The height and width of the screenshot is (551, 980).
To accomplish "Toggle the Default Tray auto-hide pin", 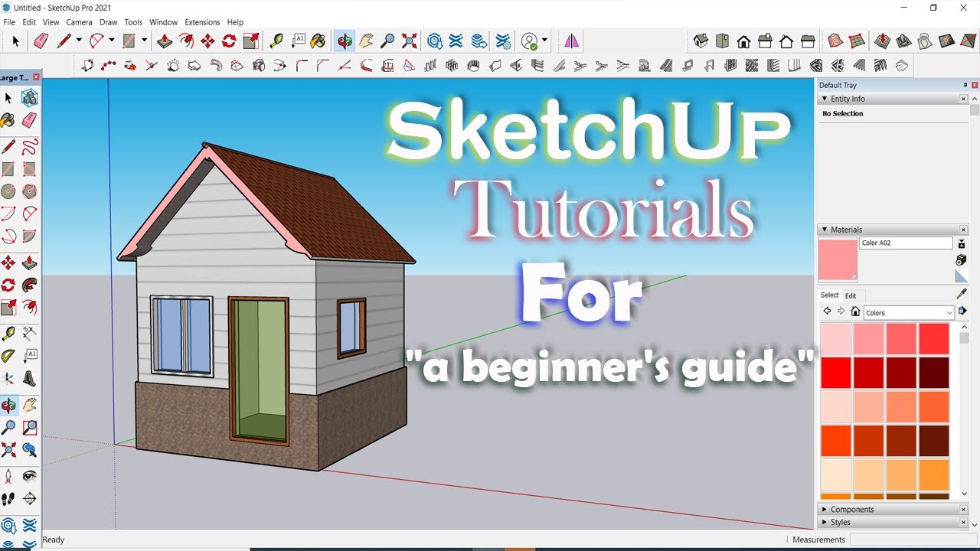I will pyautogui.click(x=965, y=85).
